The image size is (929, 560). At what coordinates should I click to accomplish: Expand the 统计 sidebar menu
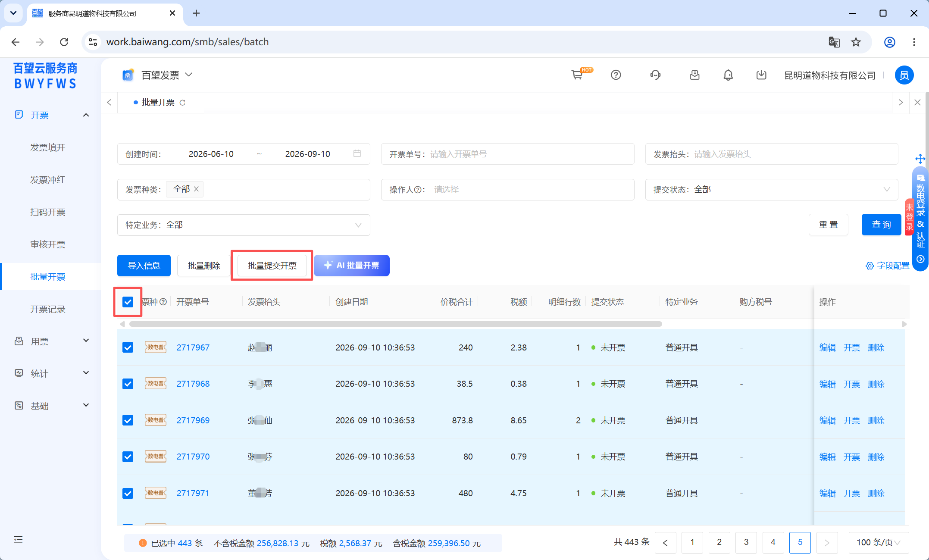point(86,373)
